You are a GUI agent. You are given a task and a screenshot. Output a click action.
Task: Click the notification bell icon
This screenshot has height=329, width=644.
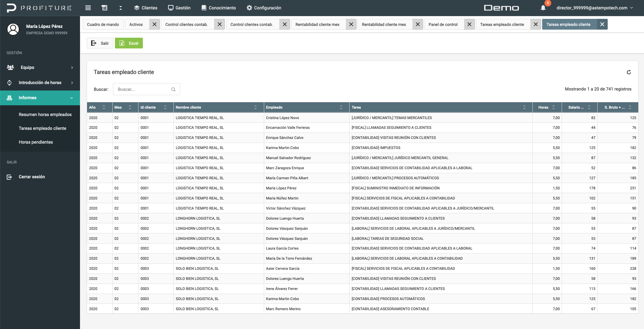(543, 8)
